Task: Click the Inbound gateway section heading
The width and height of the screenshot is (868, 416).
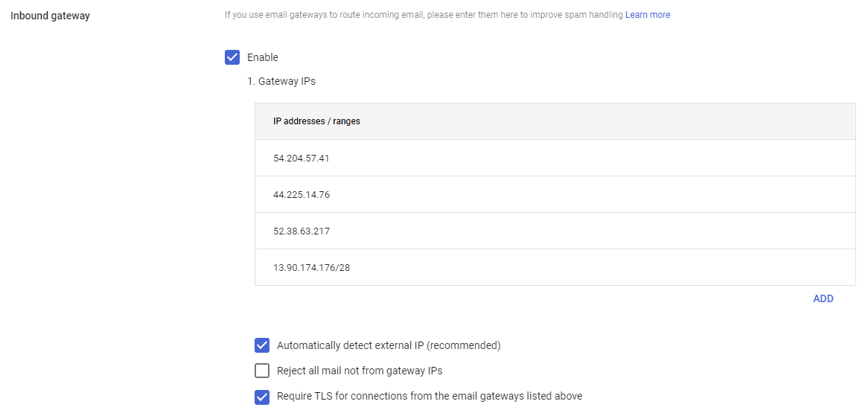Action: 50,16
